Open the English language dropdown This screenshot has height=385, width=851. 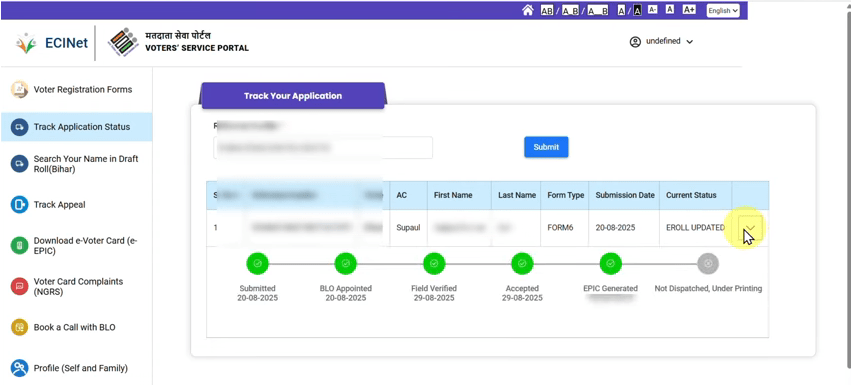(723, 10)
